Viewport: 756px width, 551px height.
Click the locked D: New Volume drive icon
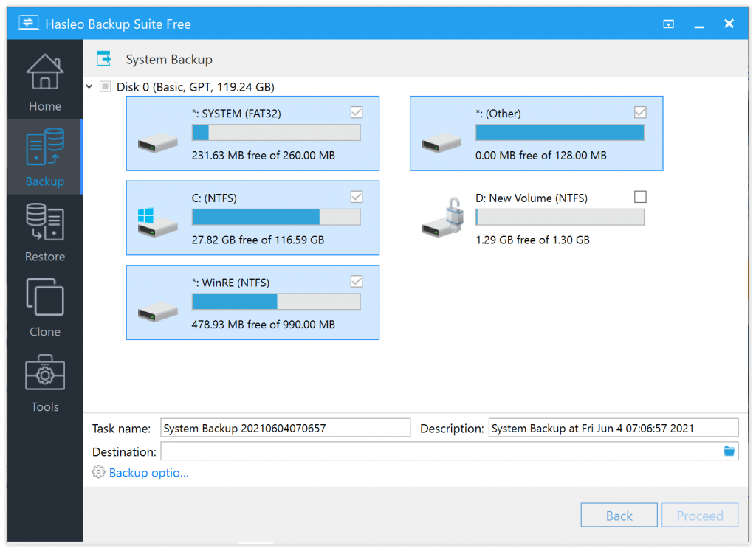pos(442,217)
